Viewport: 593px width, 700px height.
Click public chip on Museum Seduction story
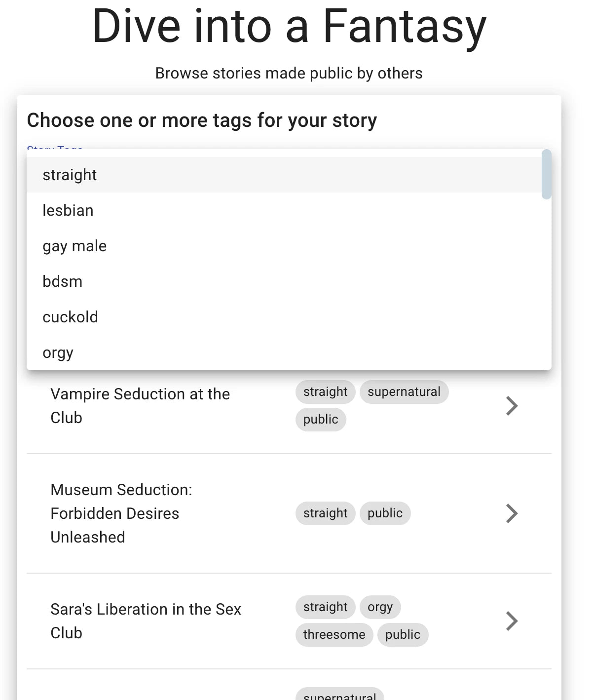pyautogui.click(x=385, y=513)
